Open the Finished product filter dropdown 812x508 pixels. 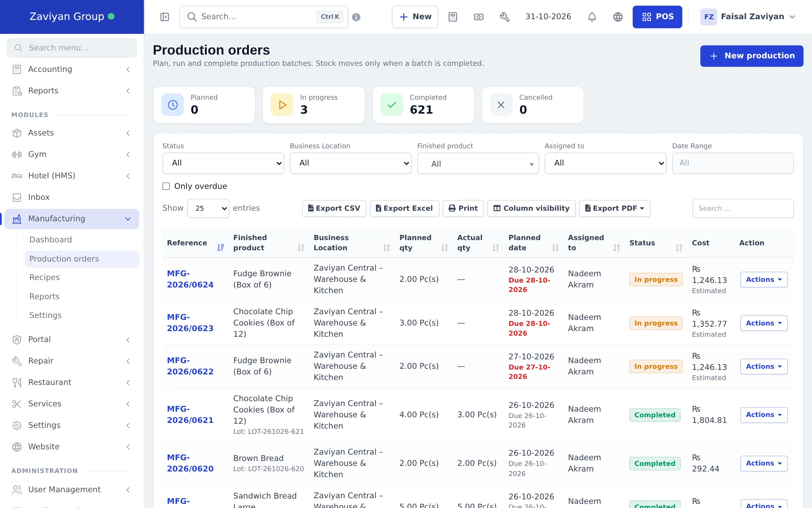478,163
